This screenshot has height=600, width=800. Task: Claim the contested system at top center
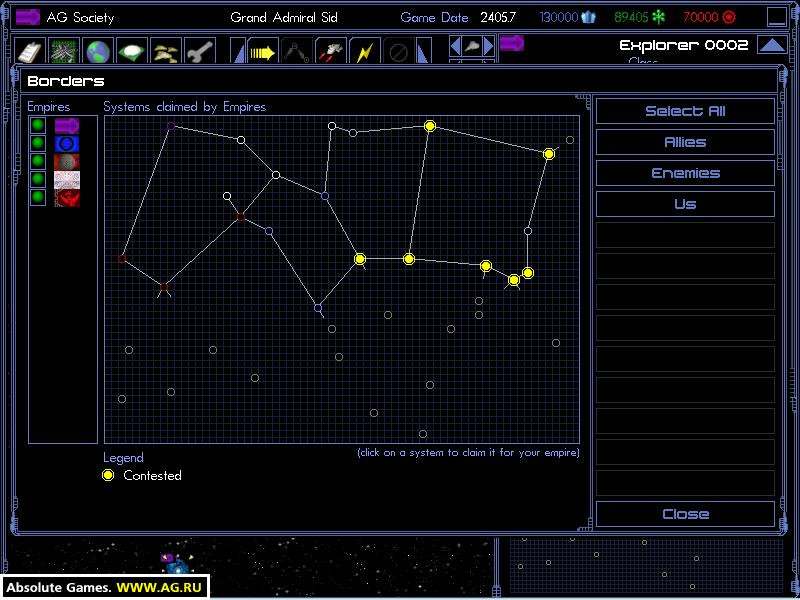pos(430,126)
